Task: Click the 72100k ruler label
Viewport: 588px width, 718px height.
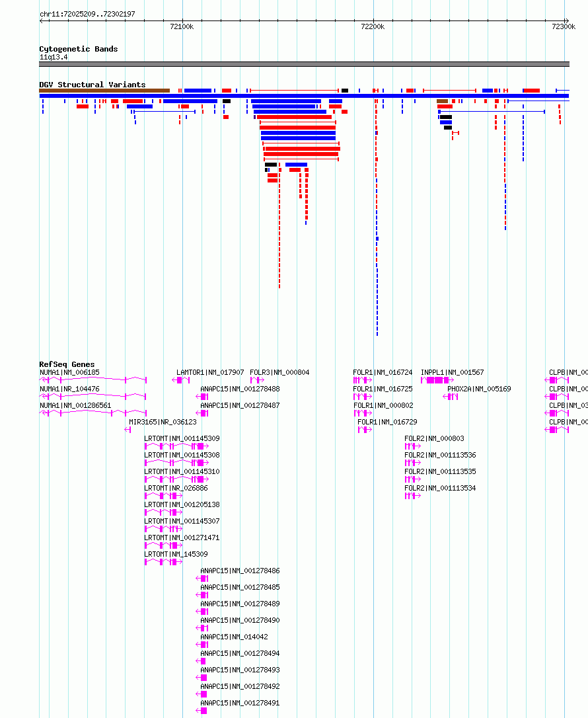Action: (x=182, y=26)
